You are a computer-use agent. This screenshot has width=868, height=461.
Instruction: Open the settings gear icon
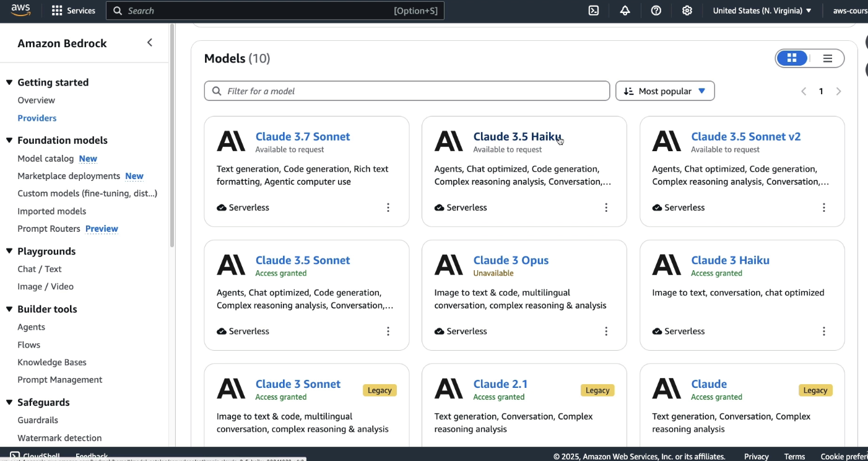coord(687,11)
